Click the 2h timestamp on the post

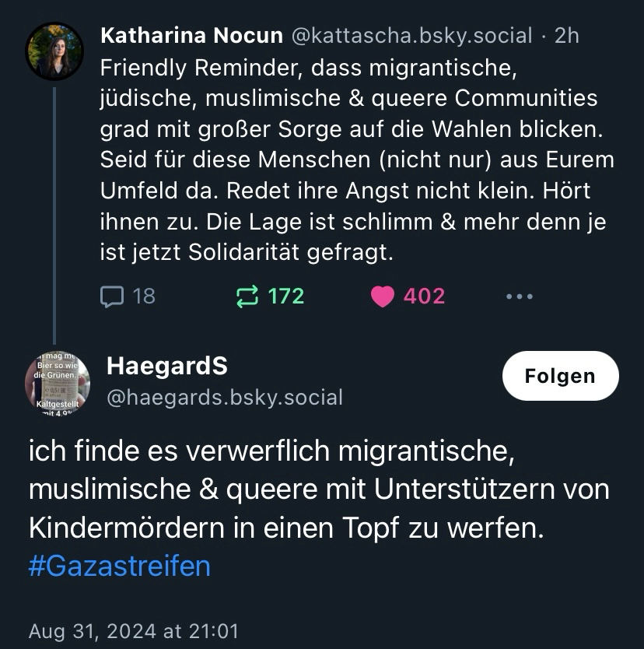point(566,36)
